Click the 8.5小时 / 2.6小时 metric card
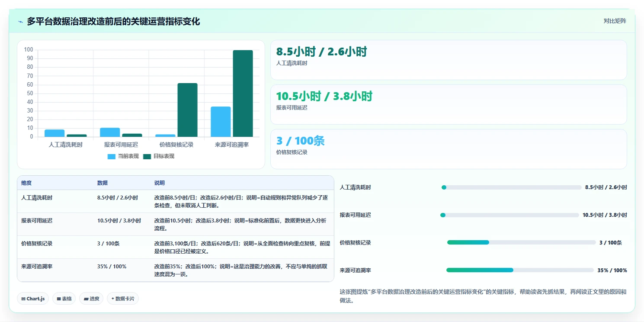The height and width of the screenshot is (322, 644). click(449, 60)
